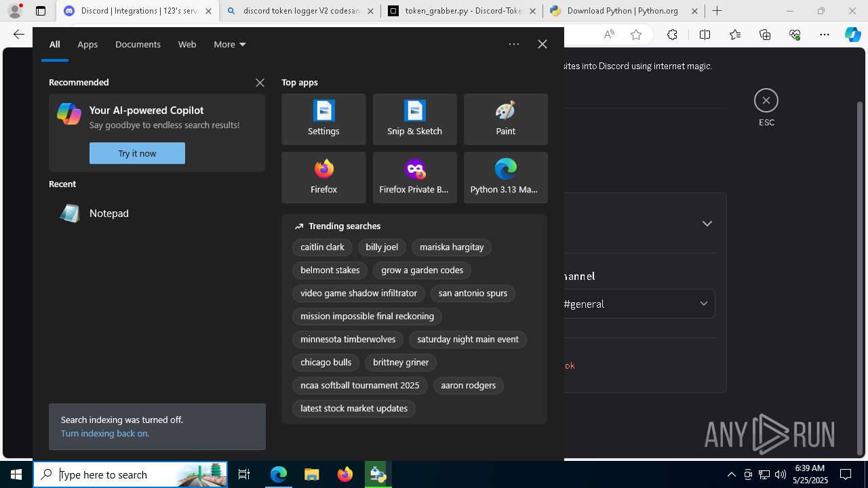Collapse the Discord webhook card chevron
868x488 pixels.
coord(707,224)
